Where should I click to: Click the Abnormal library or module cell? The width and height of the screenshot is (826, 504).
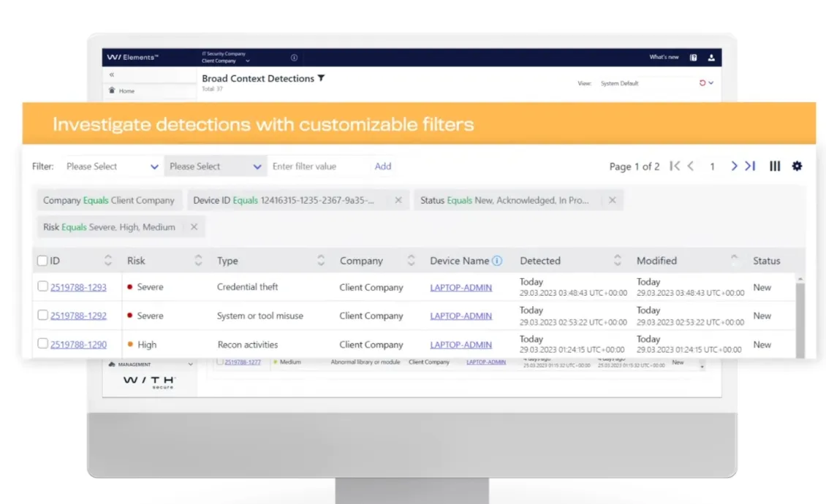tap(365, 362)
